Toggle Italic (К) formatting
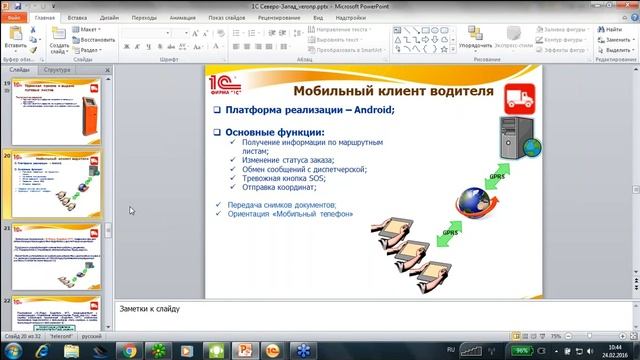Screen dimensions: 640x360 [x=138, y=47]
